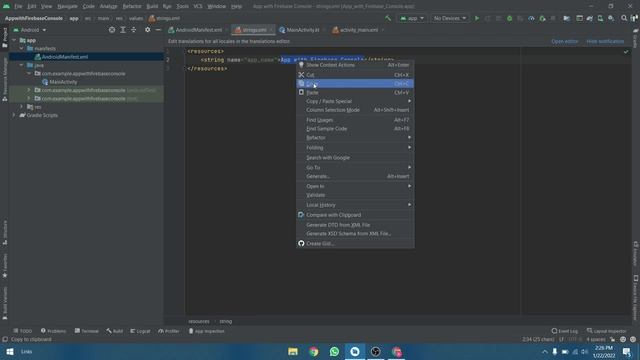Viewport: 640px width, 360px height.
Task: Open the Resource Manager sidebar tab
Action: 4,79
